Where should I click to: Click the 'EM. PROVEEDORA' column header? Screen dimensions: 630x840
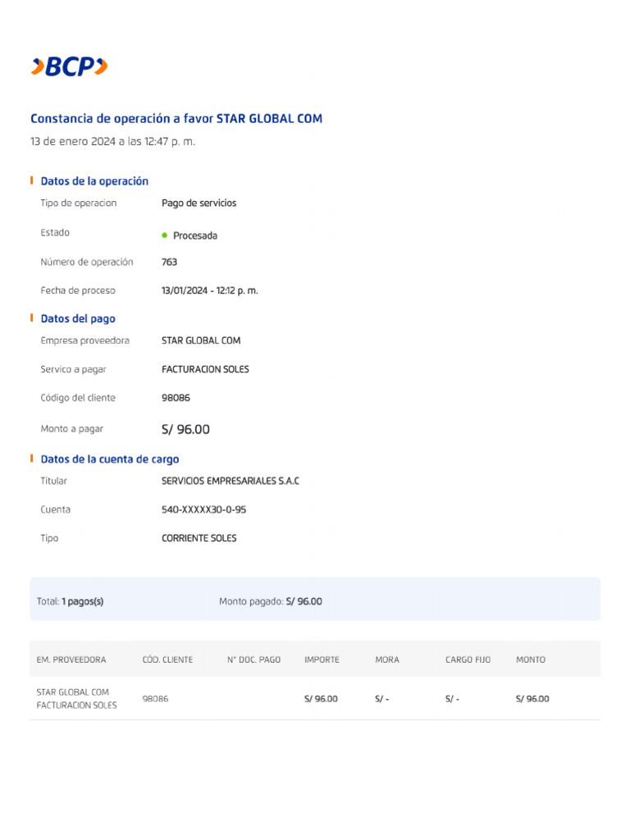(71, 660)
